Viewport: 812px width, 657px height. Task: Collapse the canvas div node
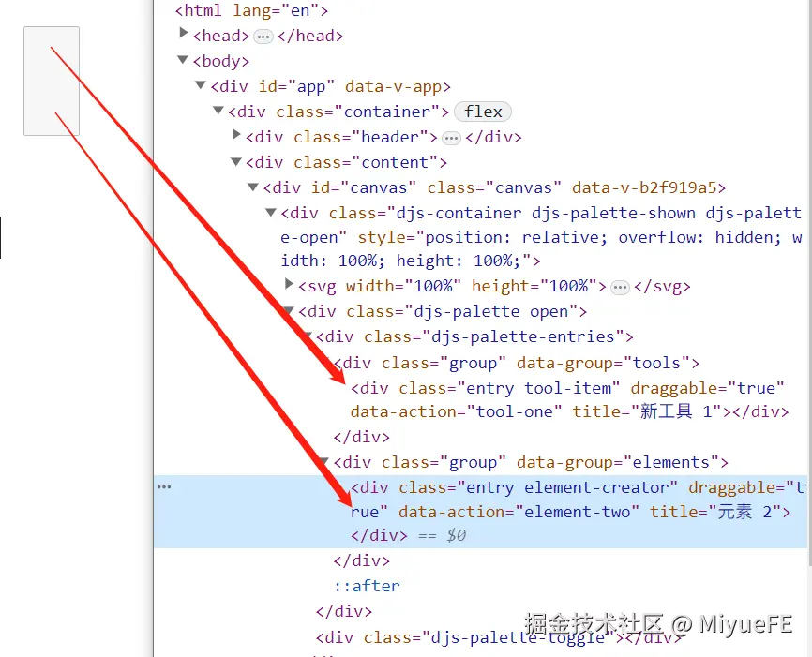[253, 187]
